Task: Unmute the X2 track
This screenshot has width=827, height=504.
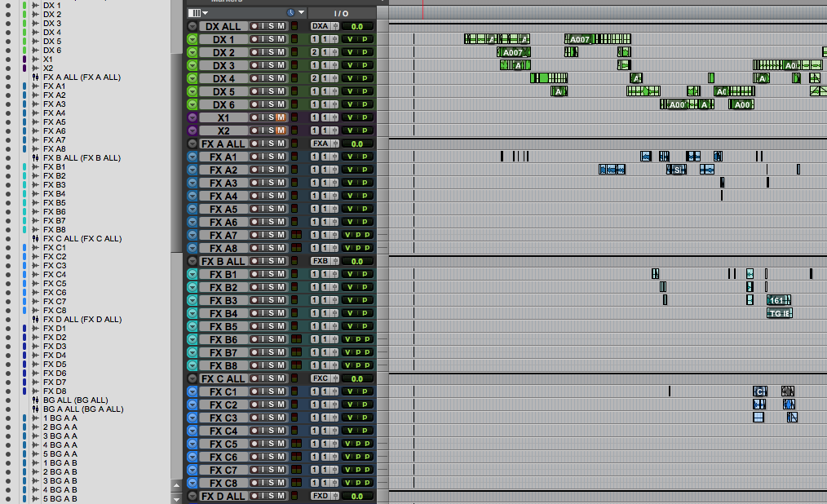Action: [x=281, y=130]
